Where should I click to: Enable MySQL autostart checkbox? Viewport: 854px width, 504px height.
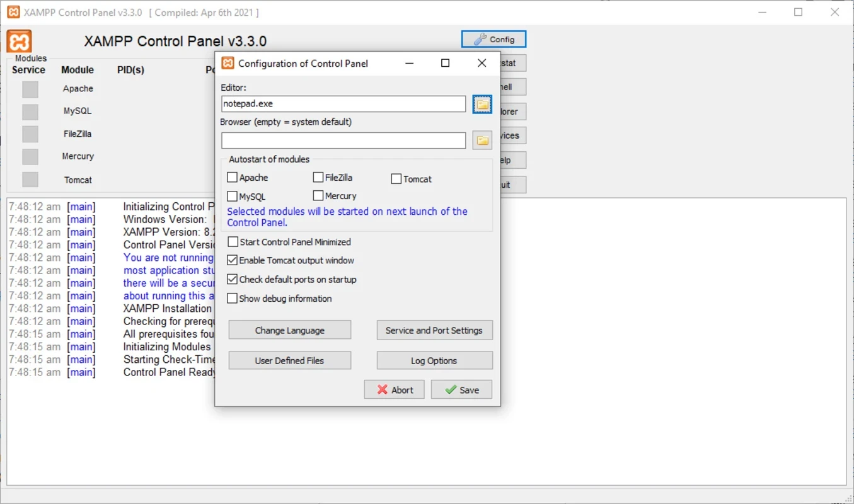click(233, 197)
